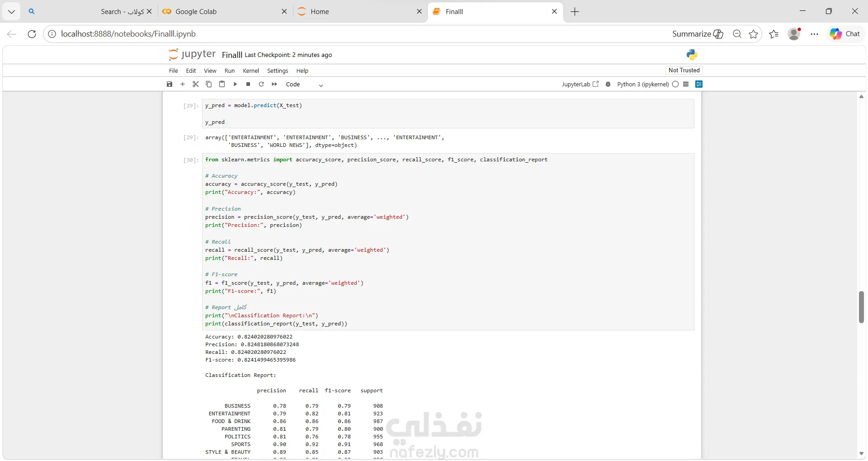
Task: Enable the debugger bug icon
Action: pyautogui.click(x=608, y=84)
